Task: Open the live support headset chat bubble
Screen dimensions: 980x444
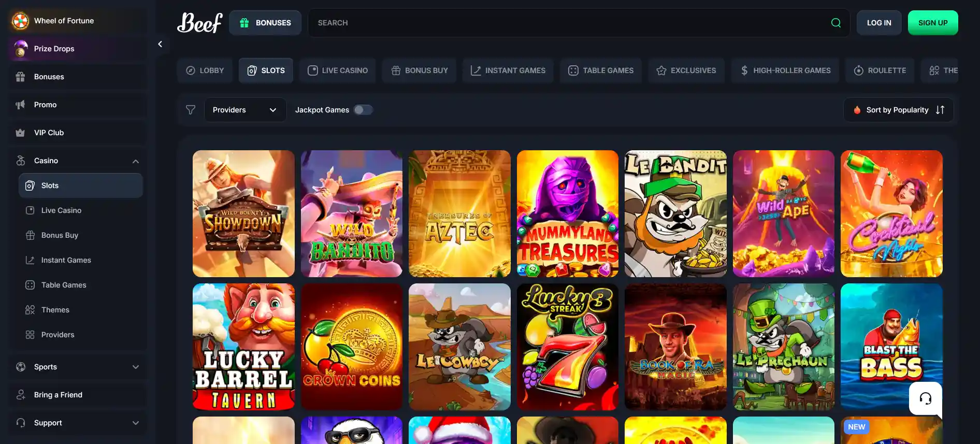Action: 926,398
